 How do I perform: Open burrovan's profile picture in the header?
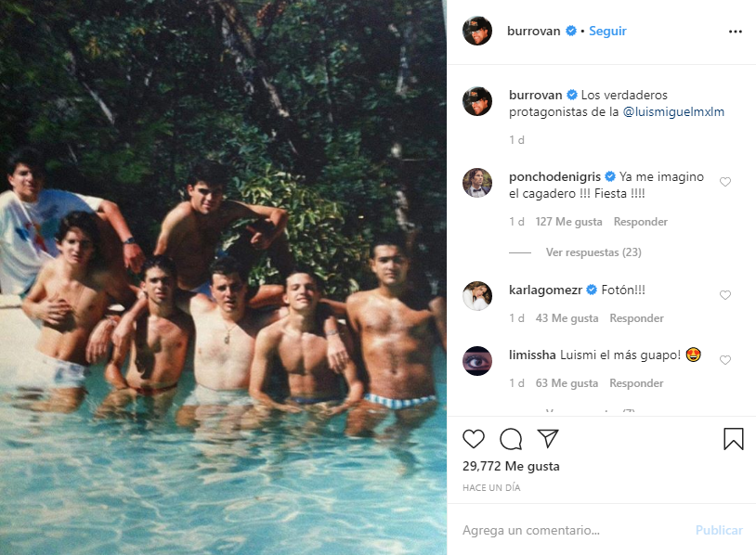pyautogui.click(x=477, y=31)
